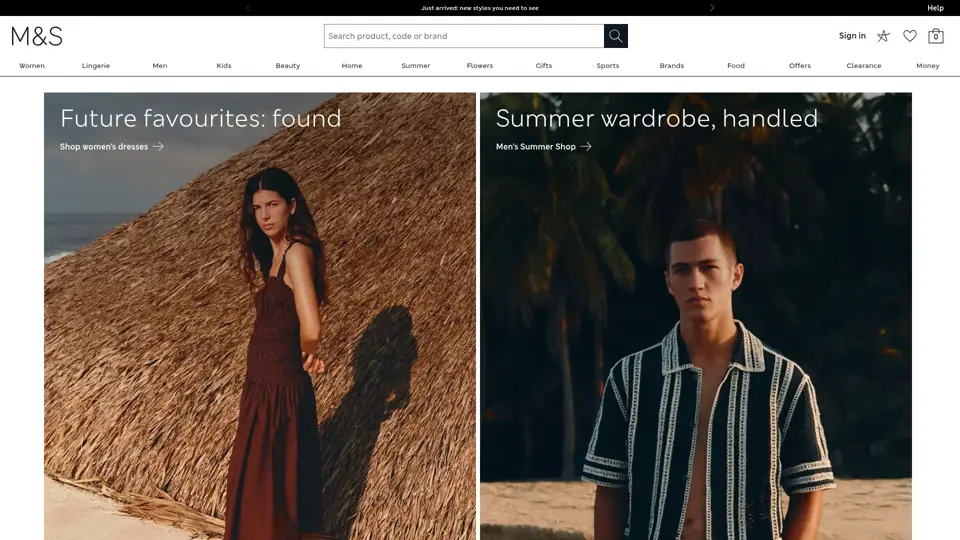Viewport: 960px width, 540px height.
Task: Open the Offers menu
Action: [x=800, y=66]
